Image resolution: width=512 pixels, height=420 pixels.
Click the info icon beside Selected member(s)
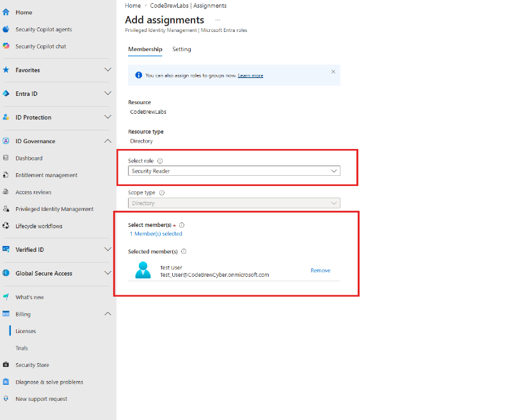pyautogui.click(x=184, y=251)
